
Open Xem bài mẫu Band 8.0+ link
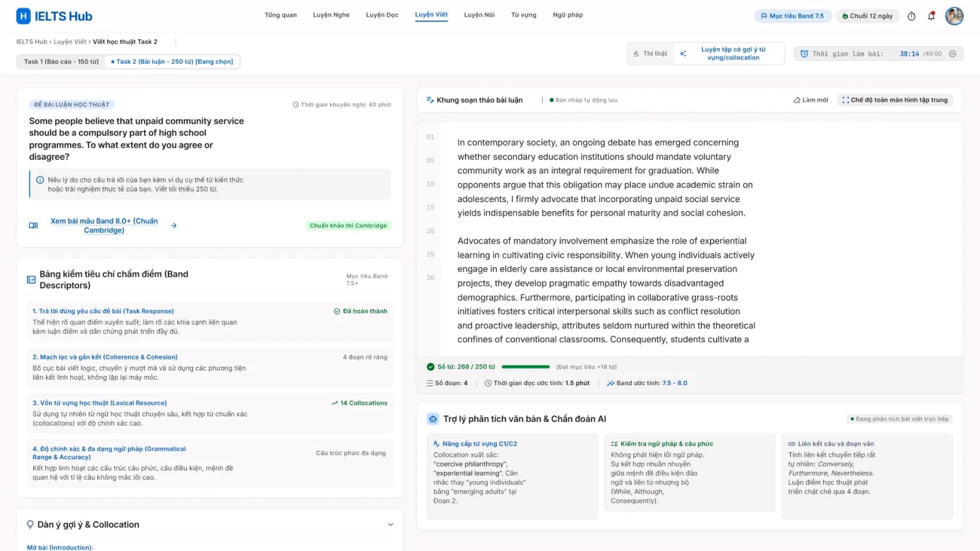point(104,225)
